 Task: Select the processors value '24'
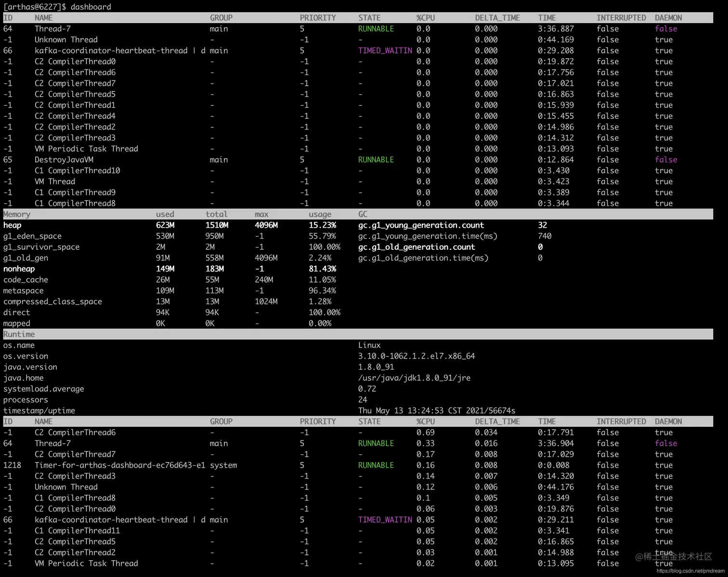[363, 400]
